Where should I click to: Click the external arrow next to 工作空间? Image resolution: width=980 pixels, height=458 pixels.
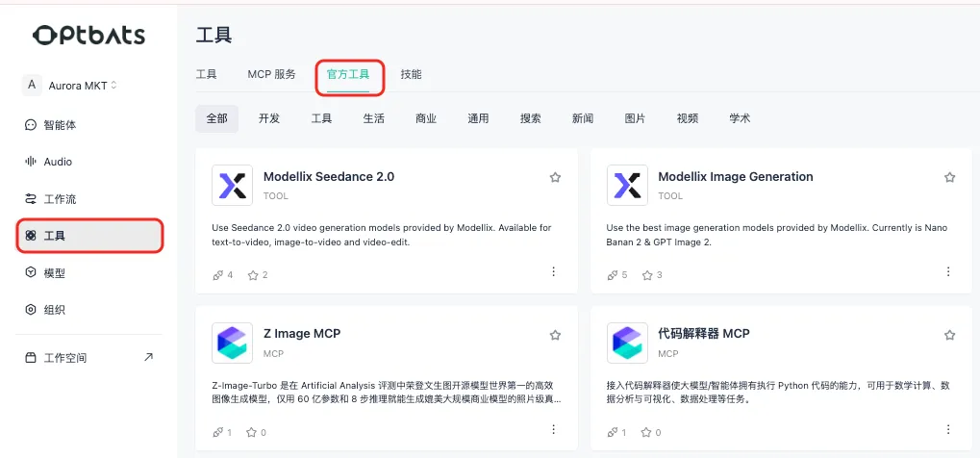(148, 357)
